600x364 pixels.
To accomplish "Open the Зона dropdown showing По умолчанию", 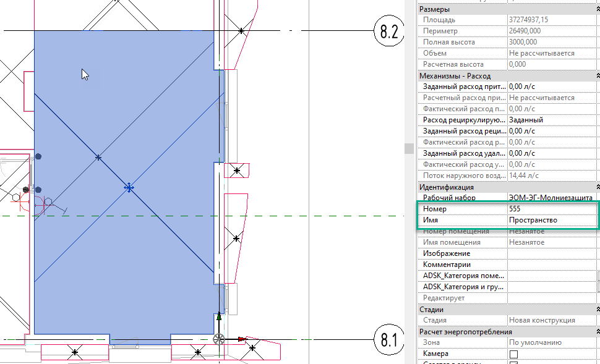I will (x=547, y=342).
